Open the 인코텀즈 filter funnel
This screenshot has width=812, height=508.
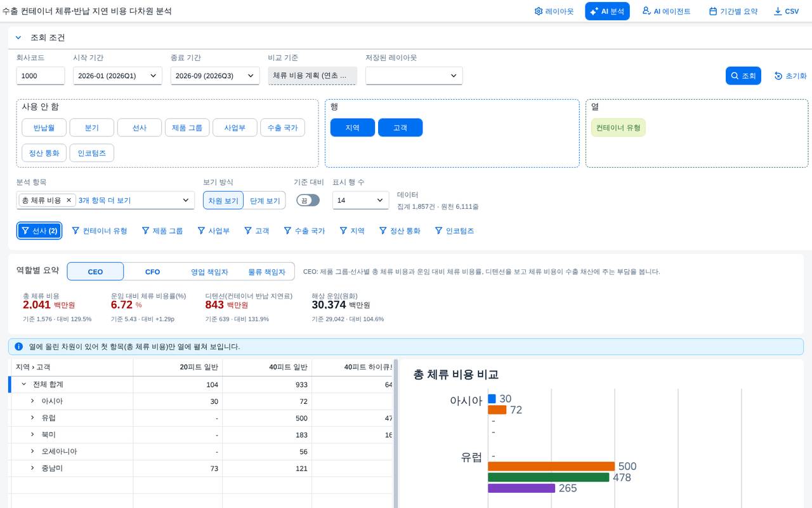[x=438, y=231]
